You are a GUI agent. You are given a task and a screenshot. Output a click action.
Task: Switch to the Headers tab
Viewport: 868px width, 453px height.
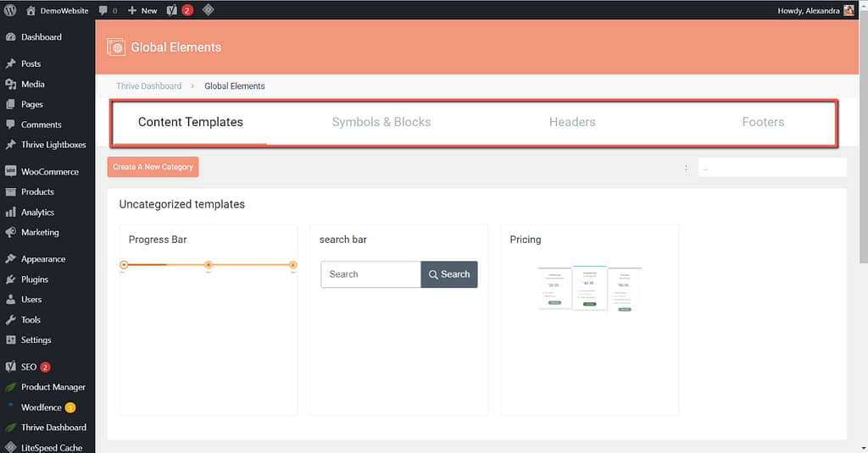pos(572,122)
